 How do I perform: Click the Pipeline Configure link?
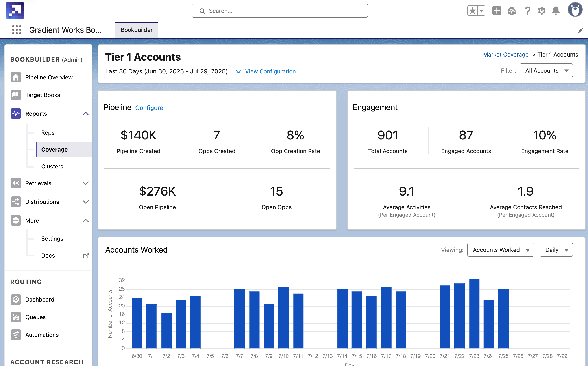point(149,108)
